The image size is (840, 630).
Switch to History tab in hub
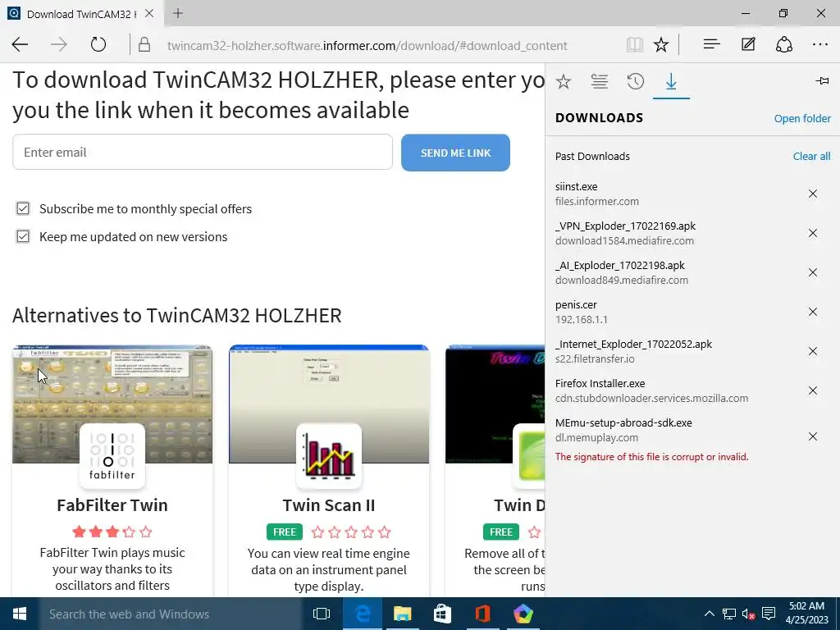pyautogui.click(x=636, y=82)
